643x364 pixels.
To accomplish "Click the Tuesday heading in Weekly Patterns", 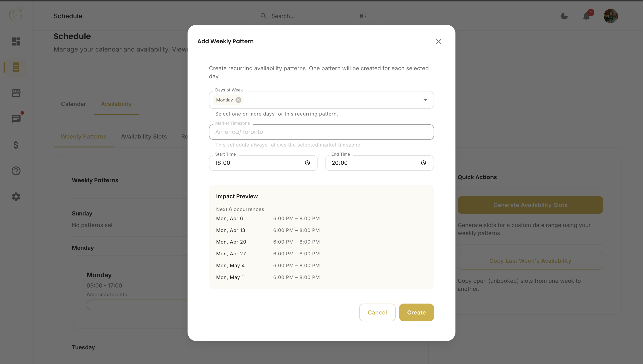I will 83,347.
